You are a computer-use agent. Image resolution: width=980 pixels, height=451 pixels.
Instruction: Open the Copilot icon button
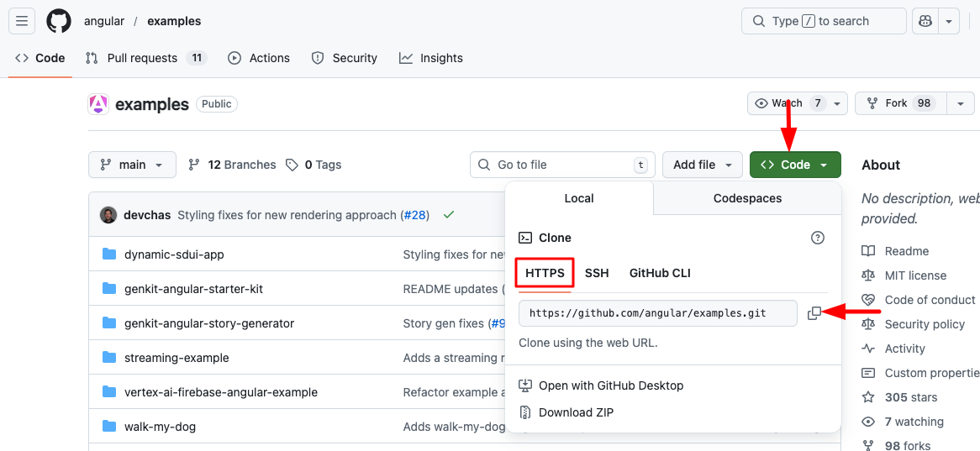point(925,21)
